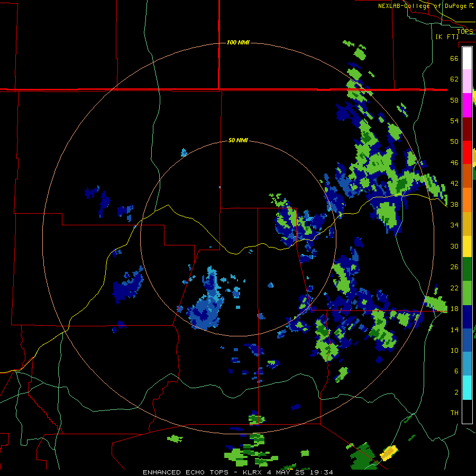476x476 pixels.
Task: Click the yellow echo cell near the bottom right
Action: (x=389, y=453)
